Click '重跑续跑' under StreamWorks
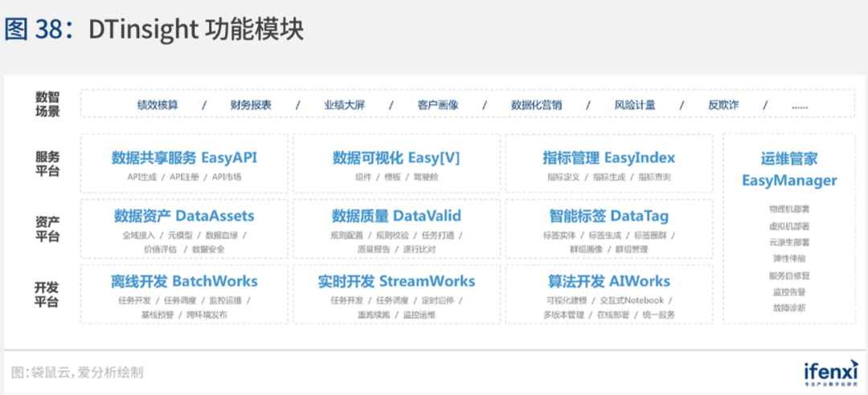 [374, 315]
